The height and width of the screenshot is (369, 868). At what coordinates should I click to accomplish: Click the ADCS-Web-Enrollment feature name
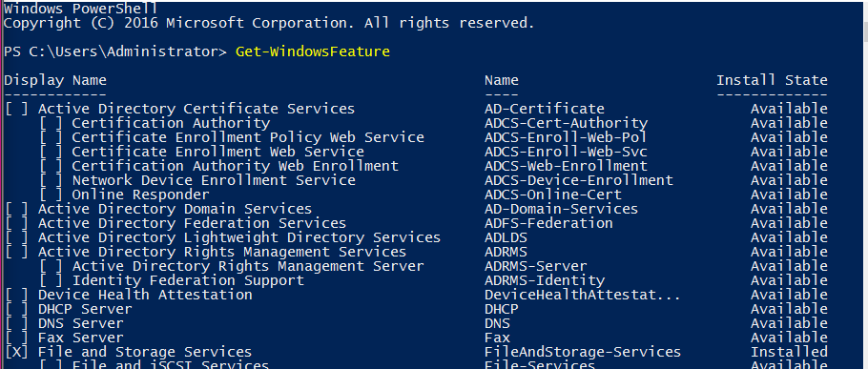(x=566, y=166)
